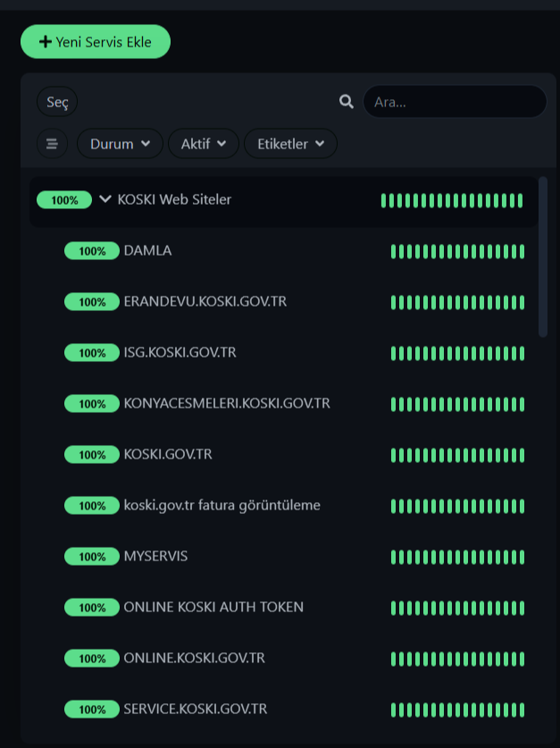Viewport: 560px width, 748px height.
Task: Open the Aktif filter dropdown
Action: tap(204, 144)
